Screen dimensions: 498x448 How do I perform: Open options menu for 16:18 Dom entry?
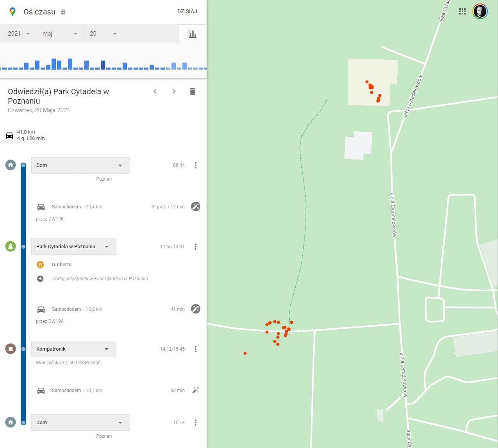click(x=196, y=423)
